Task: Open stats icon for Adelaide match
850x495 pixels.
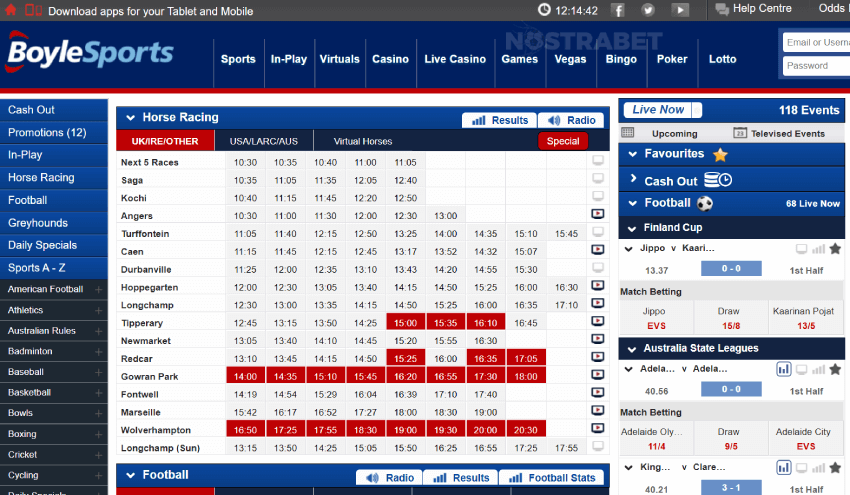Action: click(x=783, y=370)
